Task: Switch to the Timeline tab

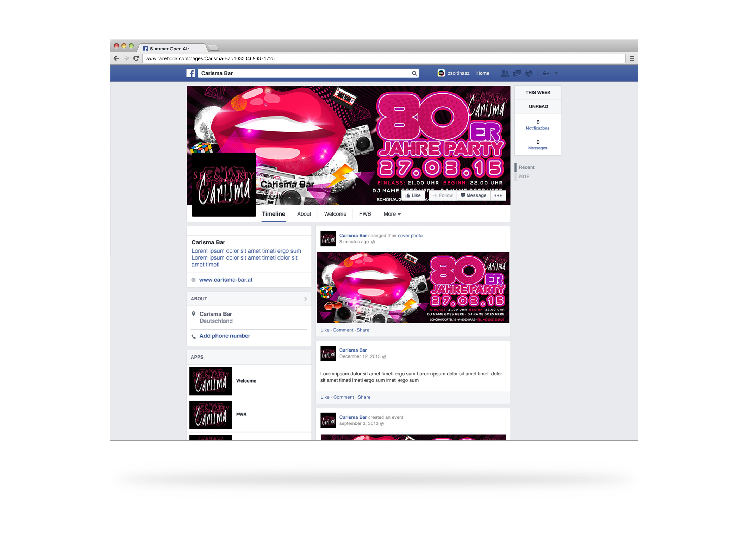Action: coord(274,214)
